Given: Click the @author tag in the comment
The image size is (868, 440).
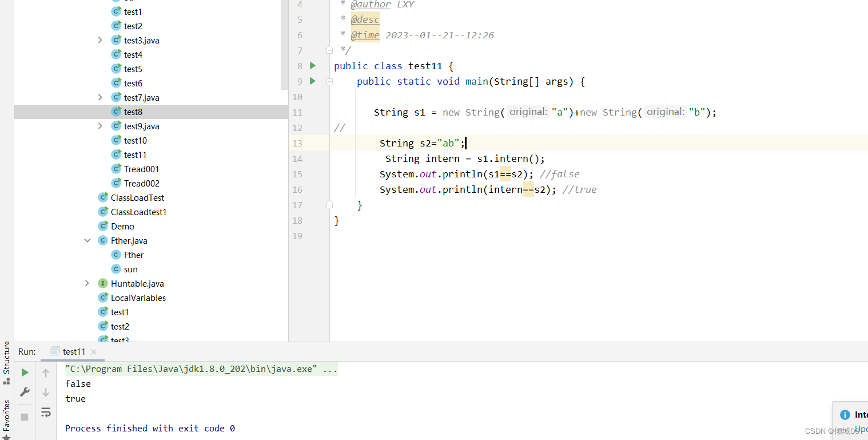Looking at the screenshot, I should pos(371,5).
